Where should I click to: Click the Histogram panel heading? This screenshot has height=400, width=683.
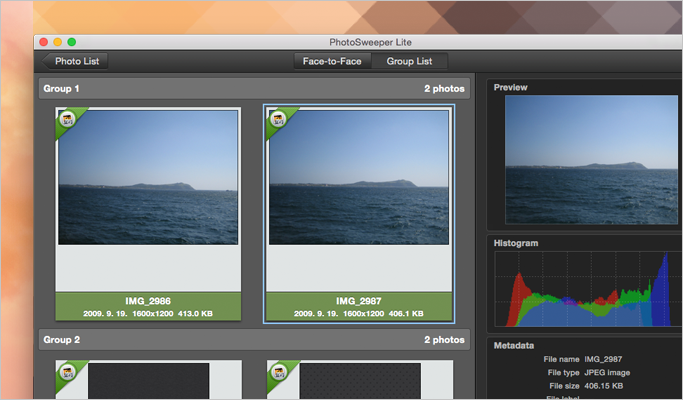[516, 243]
